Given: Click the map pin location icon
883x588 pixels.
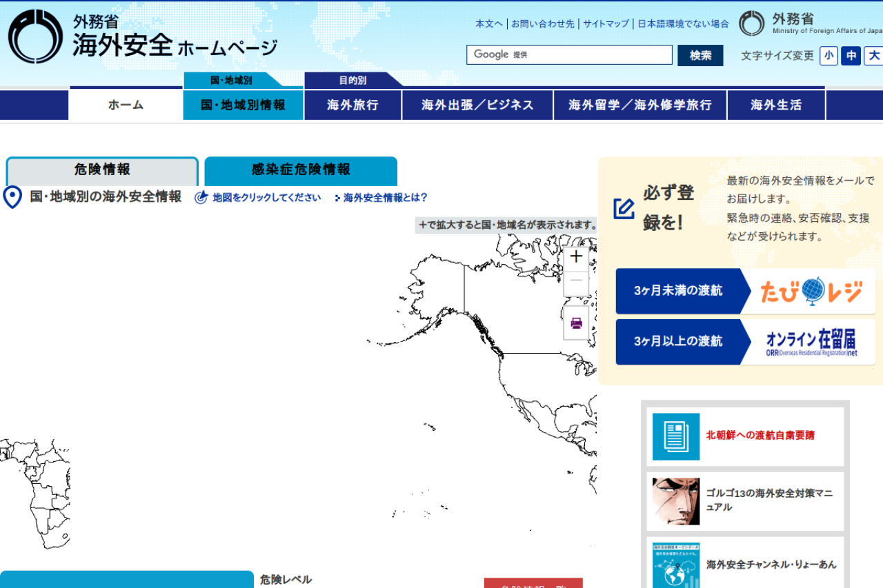Looking at the screenshot, I should point(12,197).
